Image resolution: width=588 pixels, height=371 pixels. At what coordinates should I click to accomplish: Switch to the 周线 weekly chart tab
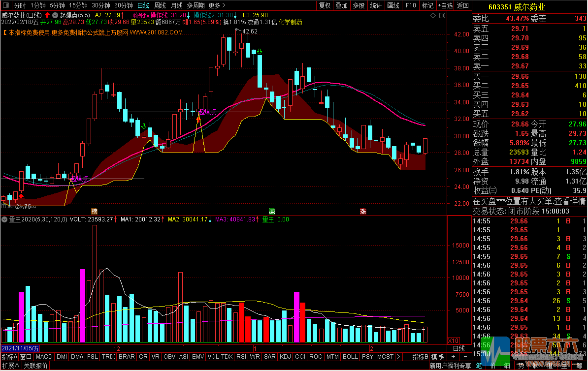click(160, 5)
